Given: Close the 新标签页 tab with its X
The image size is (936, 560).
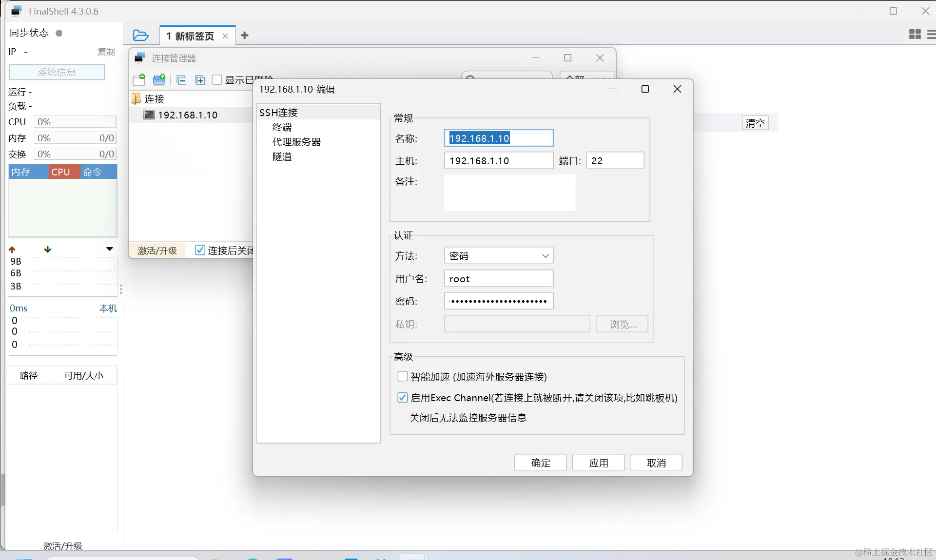Looking at the screenshot, I should point(225,36).
